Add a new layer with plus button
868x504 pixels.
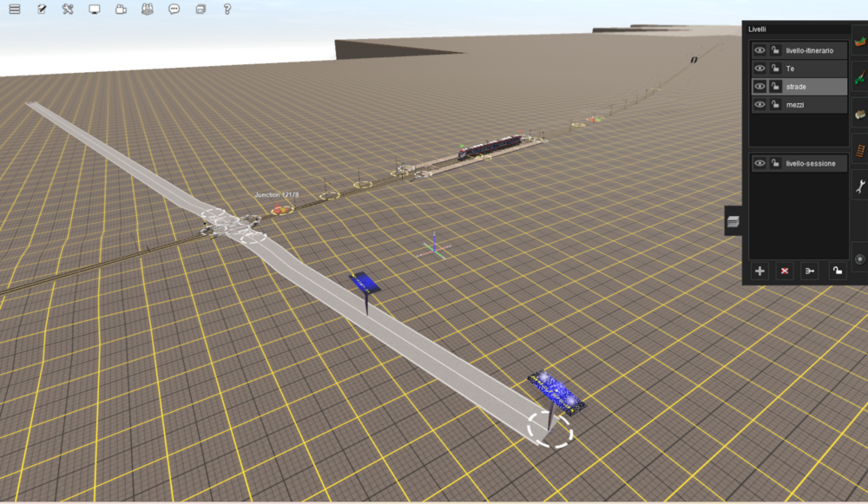point(760,272)
